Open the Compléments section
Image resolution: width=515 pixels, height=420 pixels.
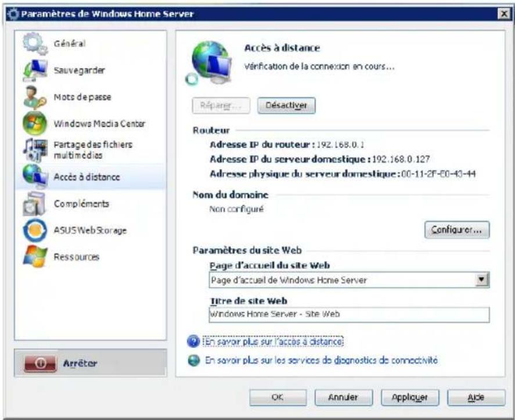click(x=81, y=204)
